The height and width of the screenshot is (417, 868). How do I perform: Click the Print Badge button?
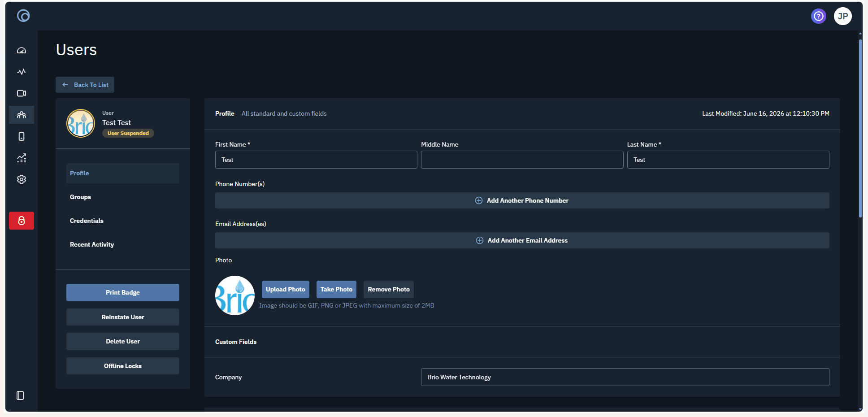[123, 292]
